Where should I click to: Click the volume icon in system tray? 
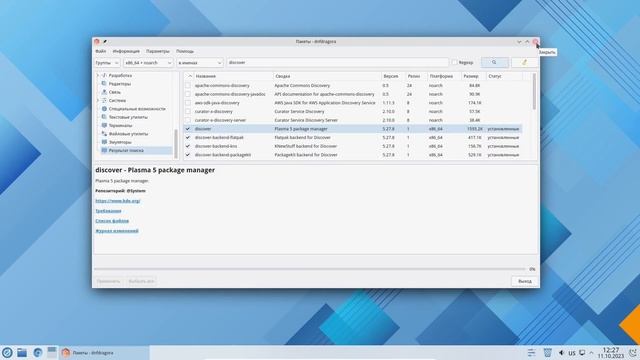(561, 353)
